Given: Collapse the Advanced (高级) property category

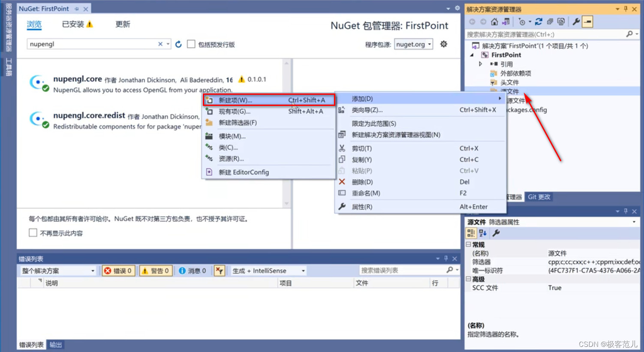Looking at the screenshot, I should pyautogui.click(x=468, y=279).
